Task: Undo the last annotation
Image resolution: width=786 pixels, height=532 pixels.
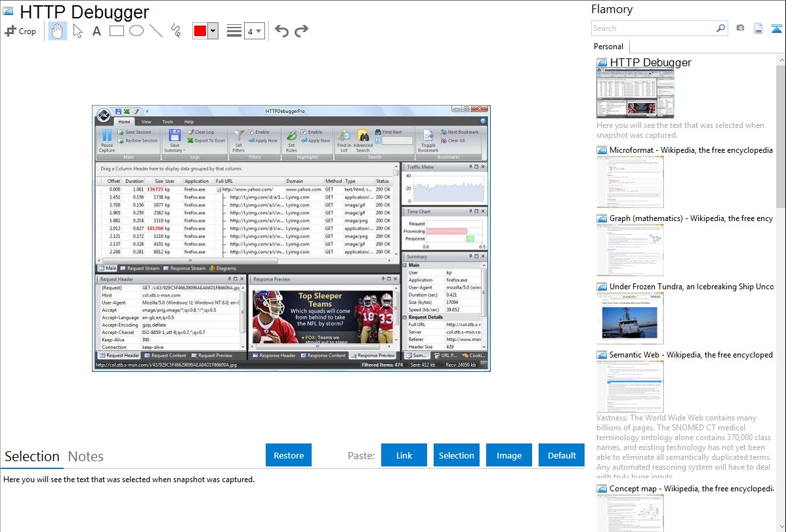Action: (x=281, y=31)
